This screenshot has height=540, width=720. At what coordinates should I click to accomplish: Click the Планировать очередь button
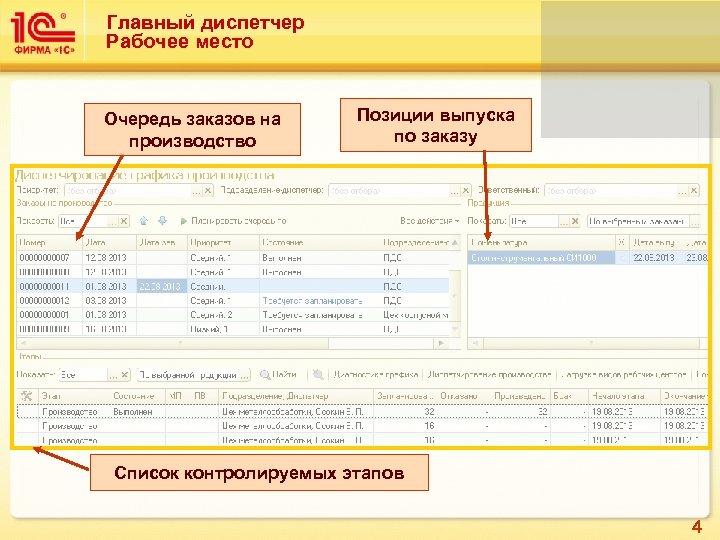point(233,221)
